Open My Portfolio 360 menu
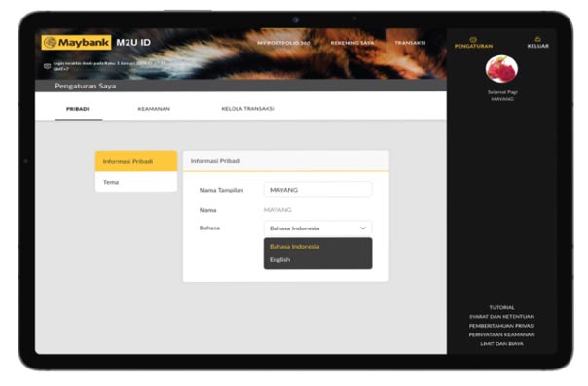The image size is (588, 386). (x=283, y=43)
